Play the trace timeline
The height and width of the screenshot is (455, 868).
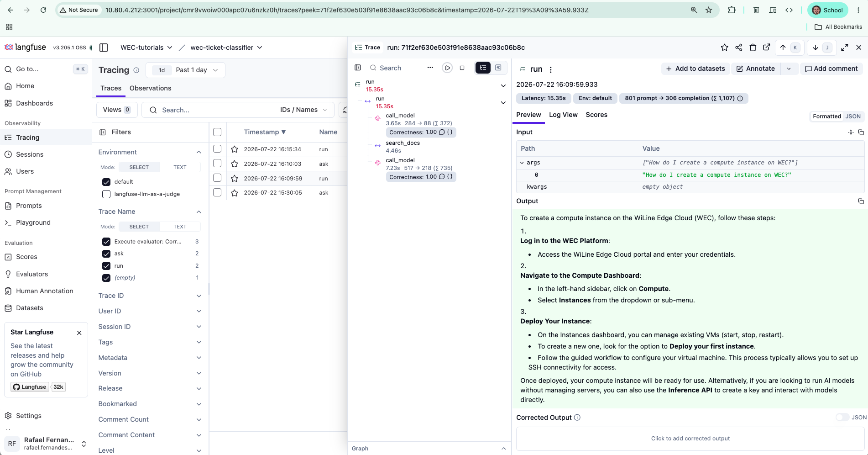(x=447, y=68)
